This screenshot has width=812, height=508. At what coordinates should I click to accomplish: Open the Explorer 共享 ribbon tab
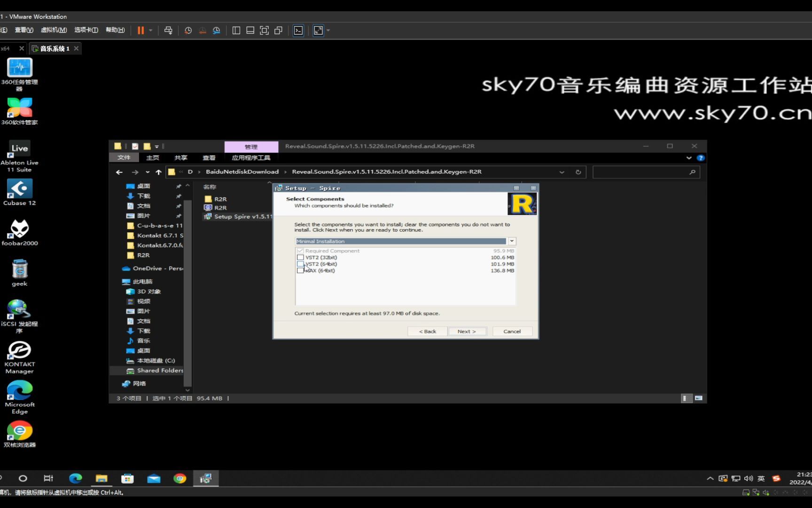tap(181, 158)
